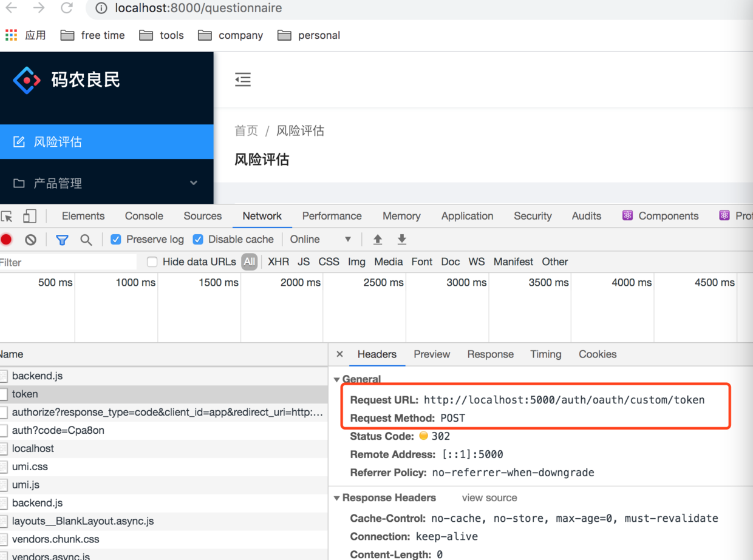Viewport: 753px width, 560px height.
Task: Toggle the network filter funnel icon
Action: point(62,240)
